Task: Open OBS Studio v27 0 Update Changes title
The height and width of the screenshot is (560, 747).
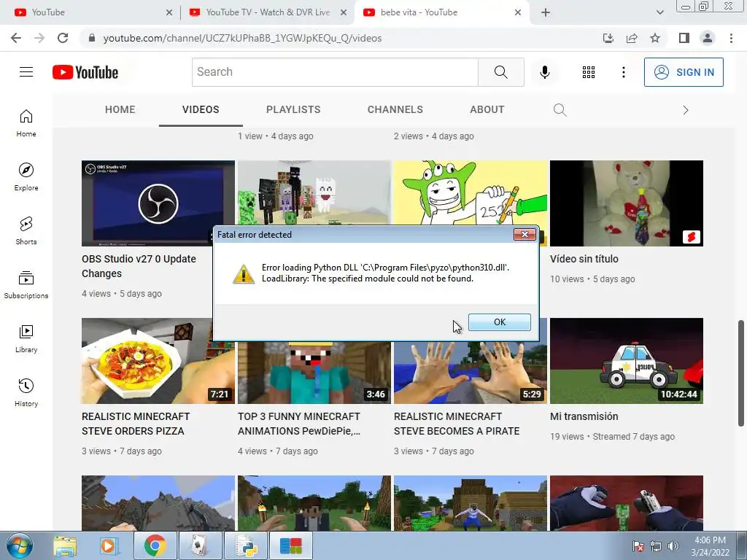Action: tap(139, 266)
